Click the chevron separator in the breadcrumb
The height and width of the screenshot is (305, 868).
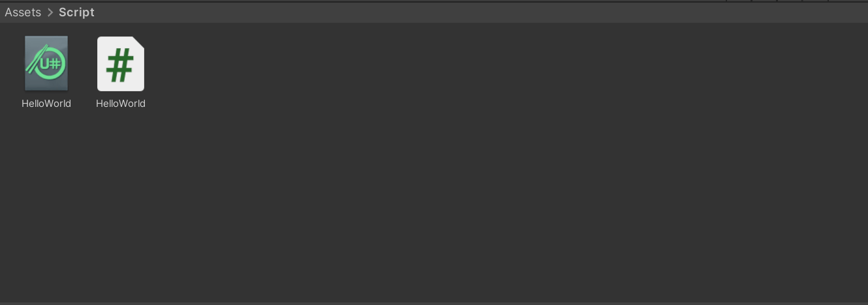[50, 12]
